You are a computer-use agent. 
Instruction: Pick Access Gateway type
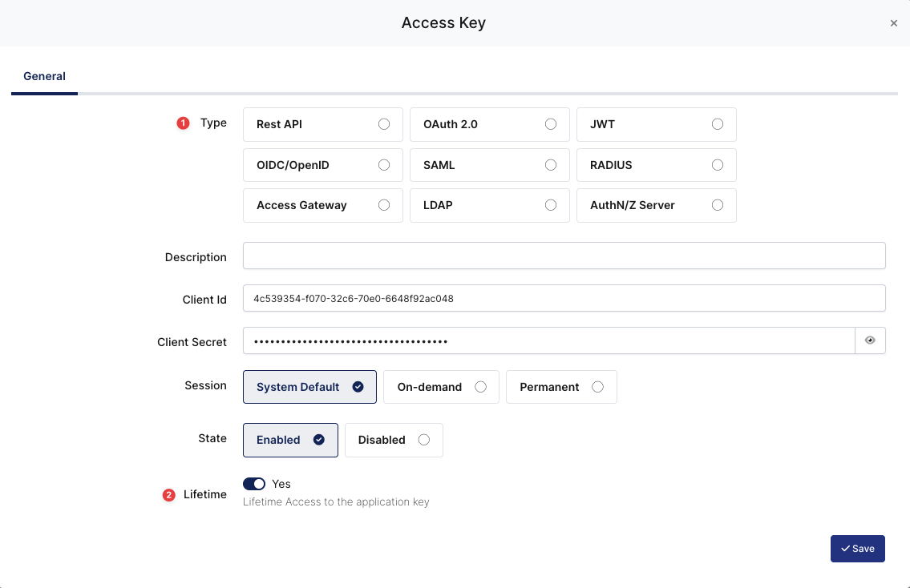click(322, 205)
